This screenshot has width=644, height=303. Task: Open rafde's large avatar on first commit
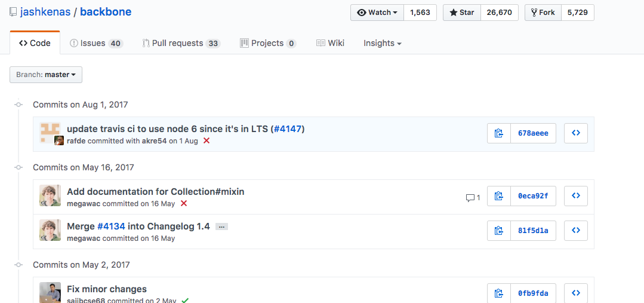point(50,132)
